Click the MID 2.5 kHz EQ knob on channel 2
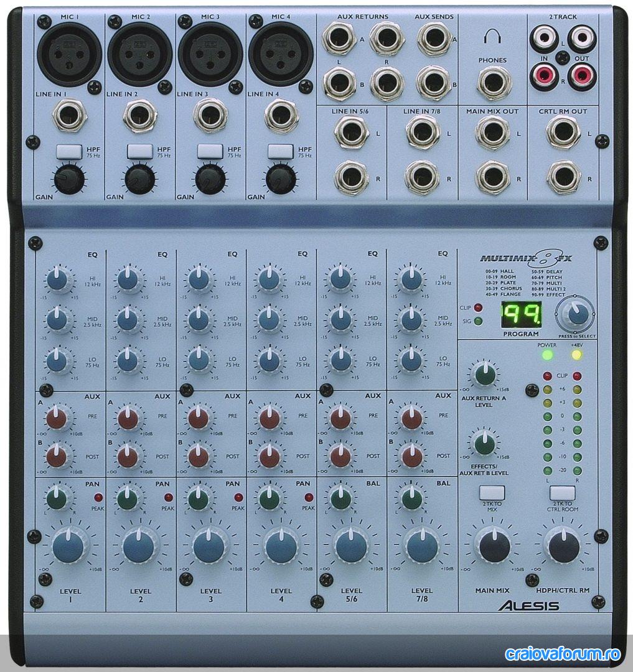 tap(128, 320)
